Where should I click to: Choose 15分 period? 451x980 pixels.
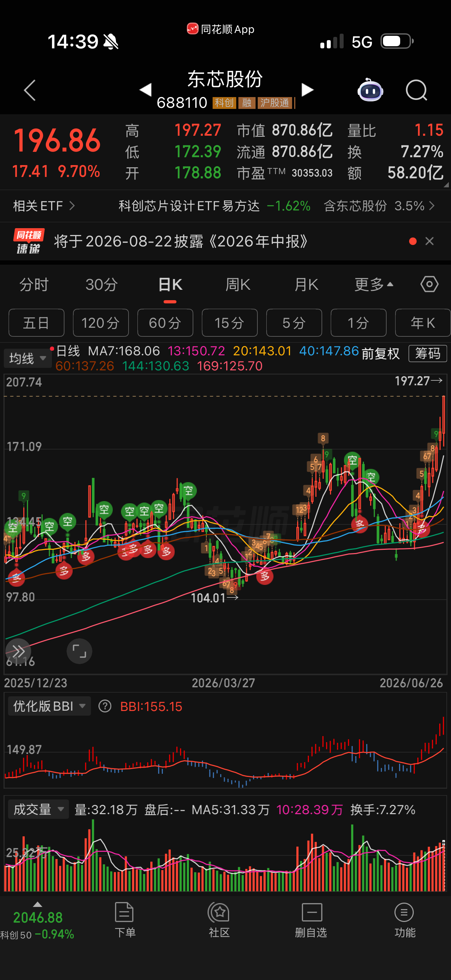point(230,323)
